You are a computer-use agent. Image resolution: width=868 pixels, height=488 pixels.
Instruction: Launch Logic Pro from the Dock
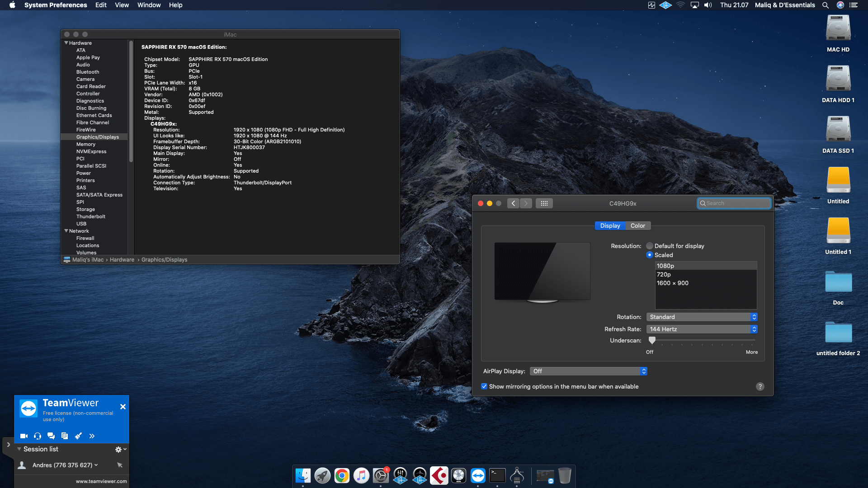[x=458, y=475]
